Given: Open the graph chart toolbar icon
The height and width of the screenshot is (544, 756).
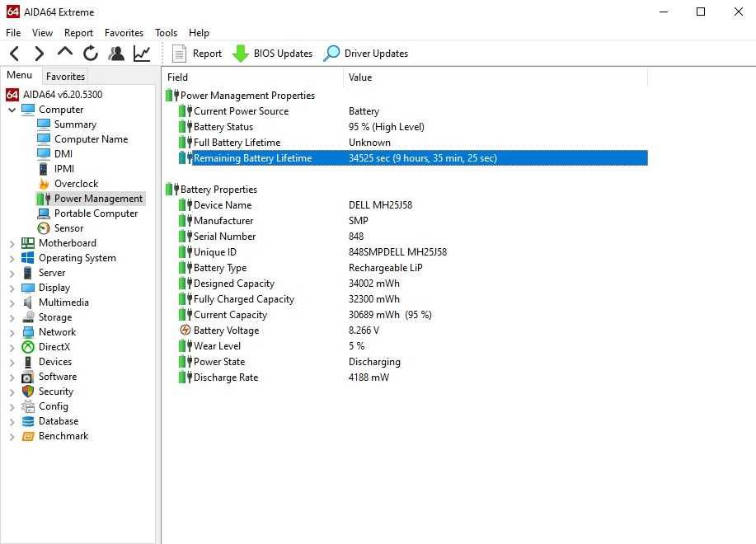Looking at the screenshot, I should click(142, 54).
